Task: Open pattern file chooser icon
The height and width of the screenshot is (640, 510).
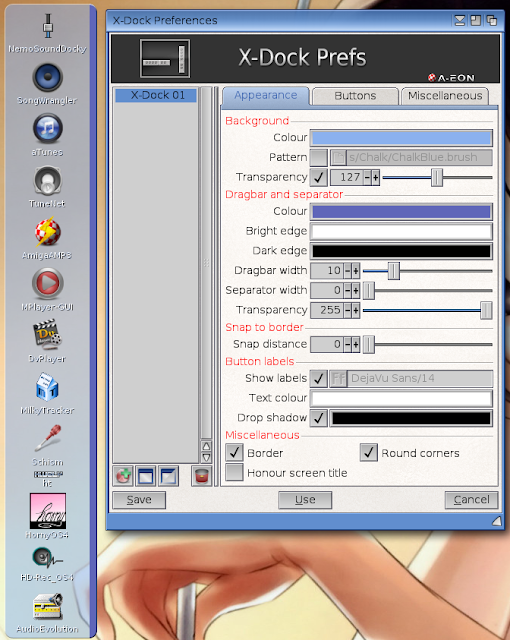Action: [337, 158]
